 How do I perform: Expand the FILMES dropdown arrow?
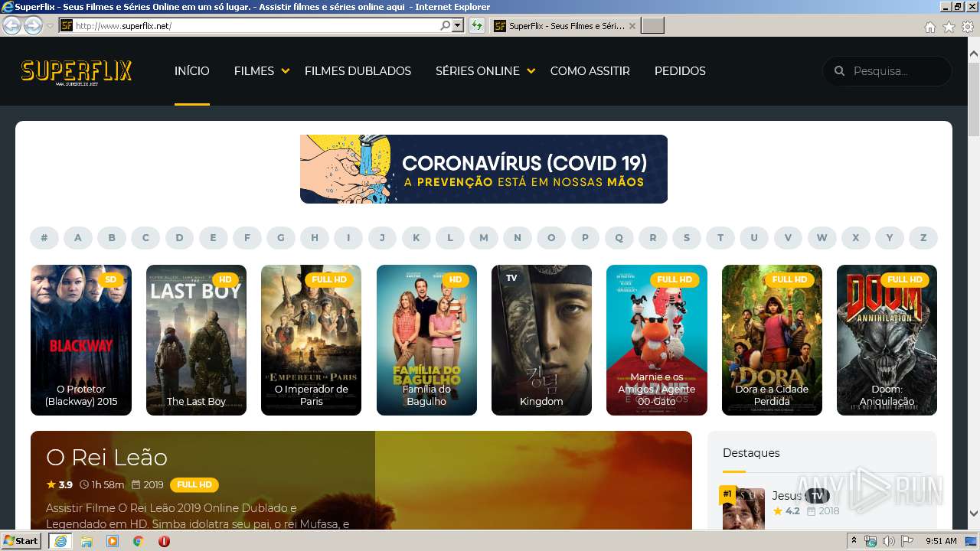point(286,71)
